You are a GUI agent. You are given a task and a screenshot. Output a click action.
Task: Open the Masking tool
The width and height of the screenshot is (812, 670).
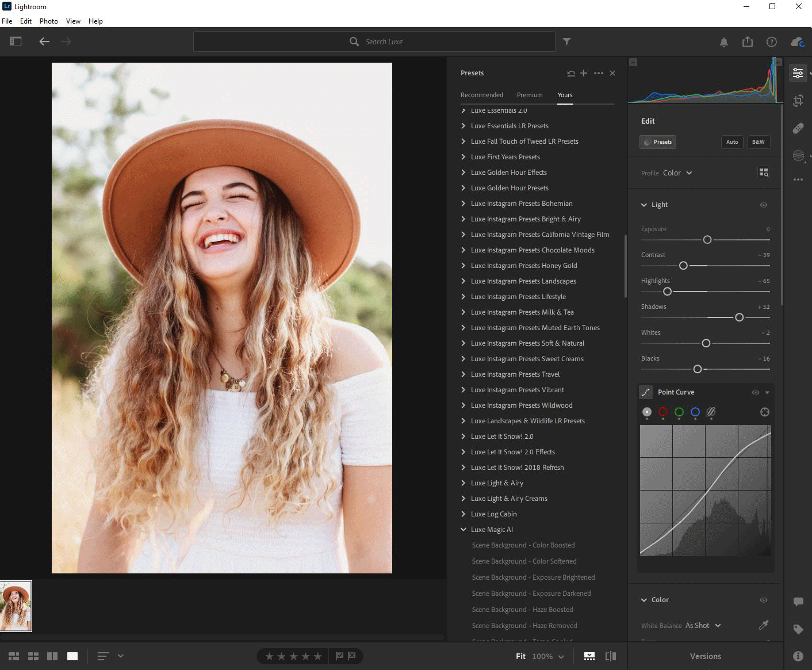798,155
